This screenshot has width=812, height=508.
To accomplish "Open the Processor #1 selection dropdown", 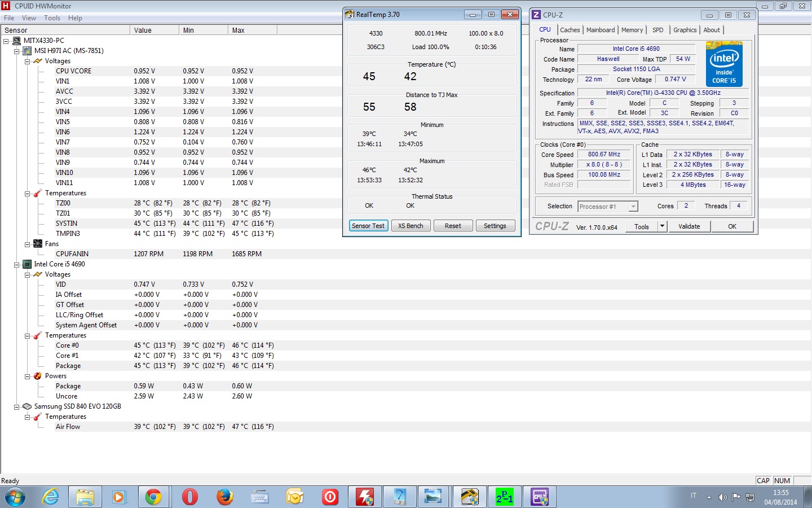I will 633,207.
